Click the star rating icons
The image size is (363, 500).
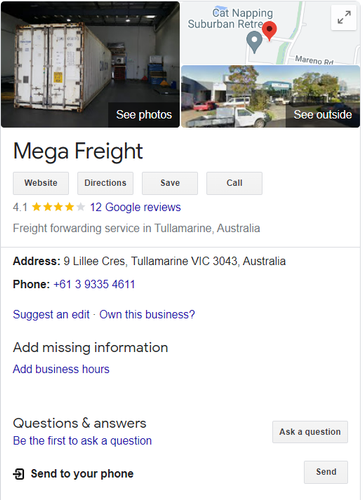point(58,207)
